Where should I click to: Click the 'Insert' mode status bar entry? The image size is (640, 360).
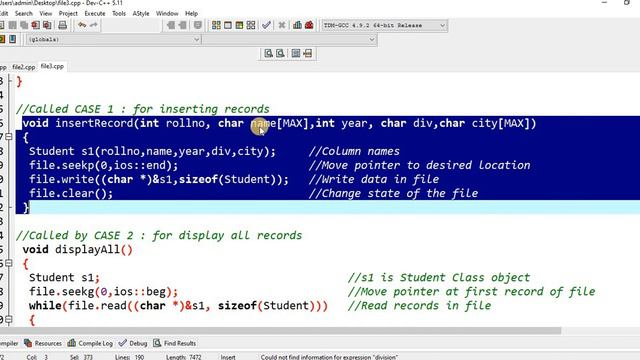click(228, 357)
